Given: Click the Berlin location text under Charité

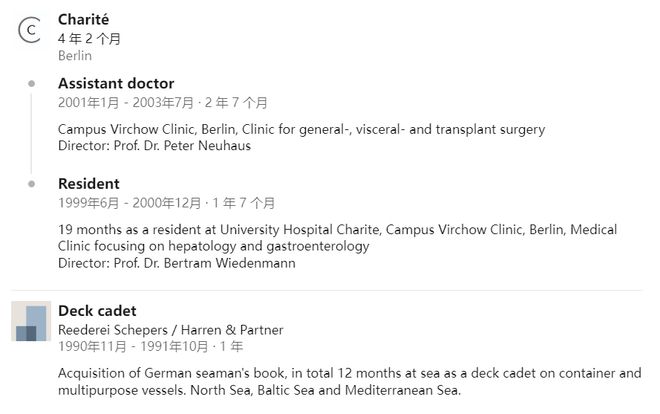Looking at the screenshot, I should [x=75, y=56].
